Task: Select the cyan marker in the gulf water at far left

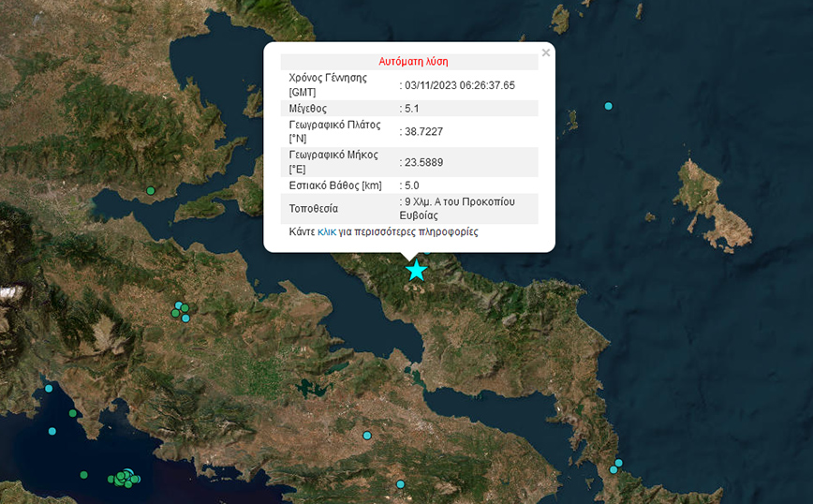Action: (52, 432)
